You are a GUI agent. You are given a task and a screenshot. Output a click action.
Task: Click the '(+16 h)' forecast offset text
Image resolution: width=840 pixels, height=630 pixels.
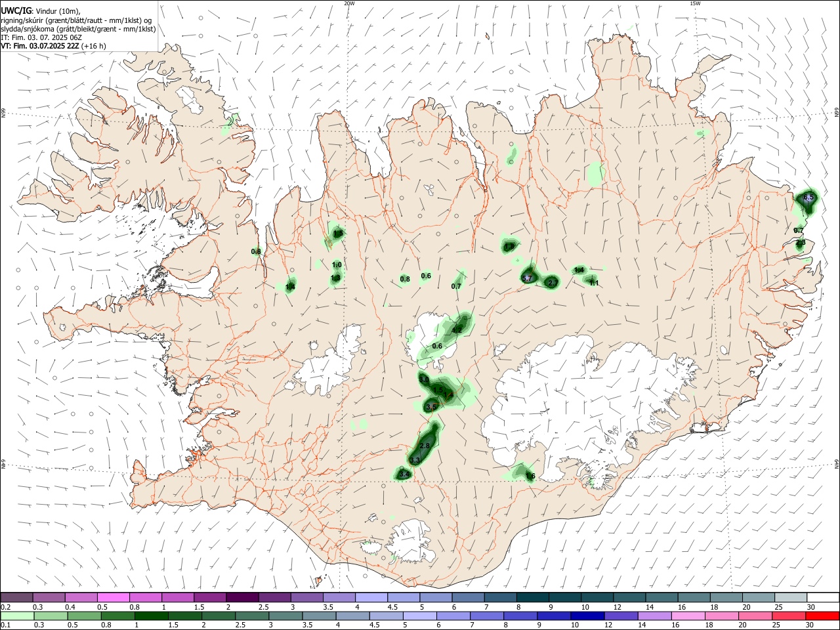(x=94, y=46)
